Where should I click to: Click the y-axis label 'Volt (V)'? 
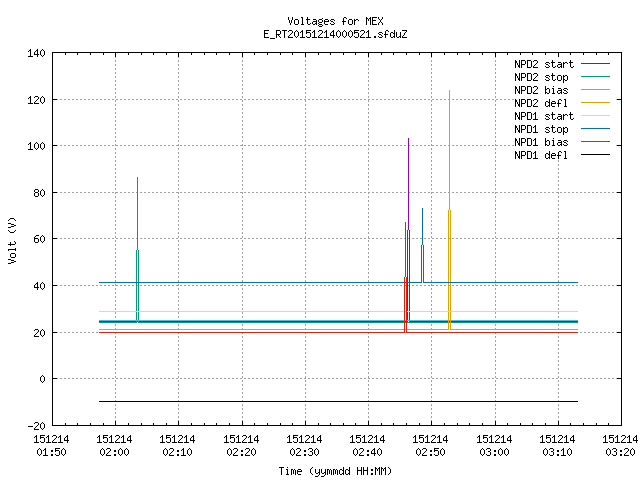[12, 240]
